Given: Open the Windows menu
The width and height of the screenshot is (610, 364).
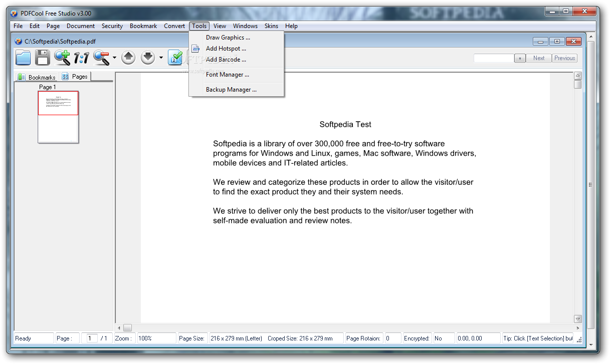Looking at the screenshot, I should 245,26.
